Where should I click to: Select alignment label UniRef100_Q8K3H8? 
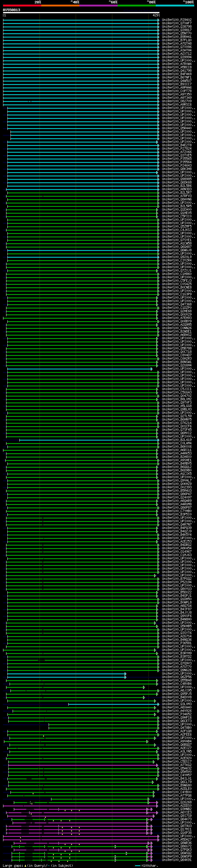[x=177, y=169]
